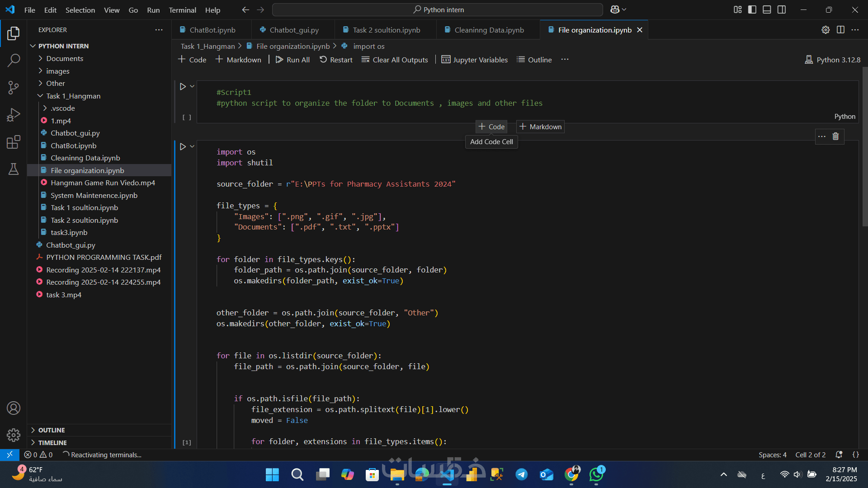Screen dimensions: 868x488
Task: Toggle the bottom panel layout button
Action: [767, 10]
